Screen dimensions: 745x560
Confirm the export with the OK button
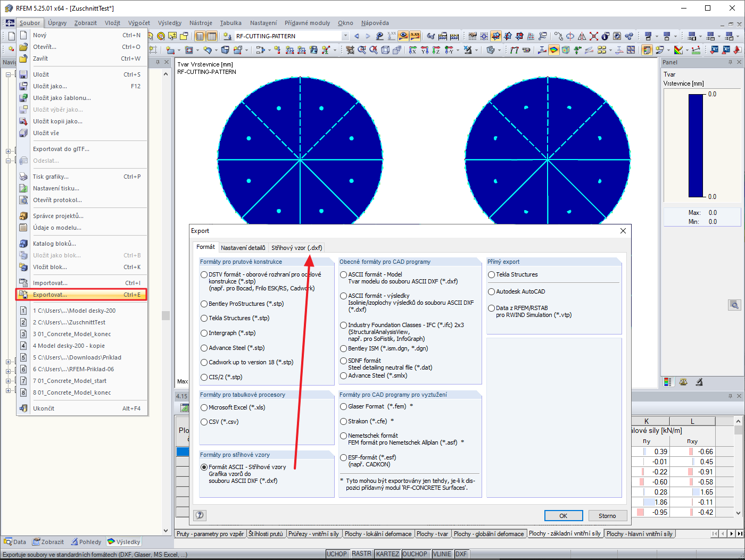click(564, 515)
